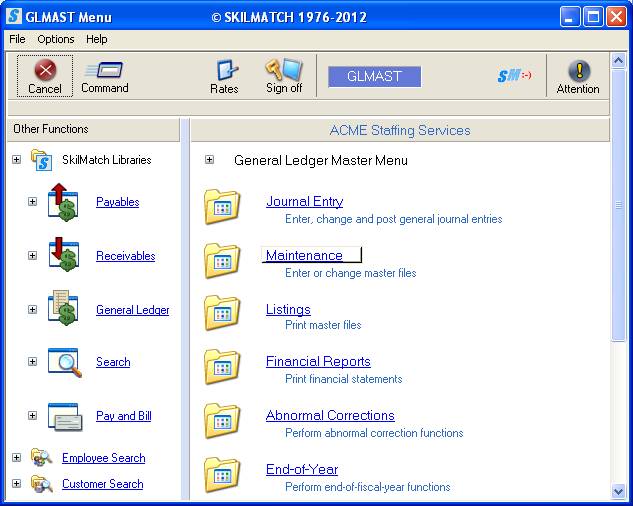Open the Abnormal Corrections folder icon
Image resolution: width=633 pixels, height=506 pixels.
[x=222, y=421]
